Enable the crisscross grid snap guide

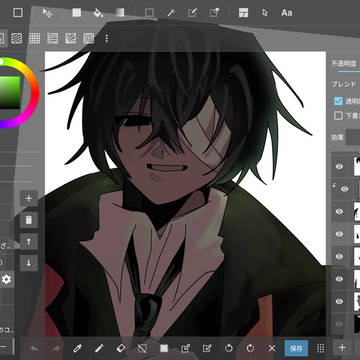click(x=35, y=39)
